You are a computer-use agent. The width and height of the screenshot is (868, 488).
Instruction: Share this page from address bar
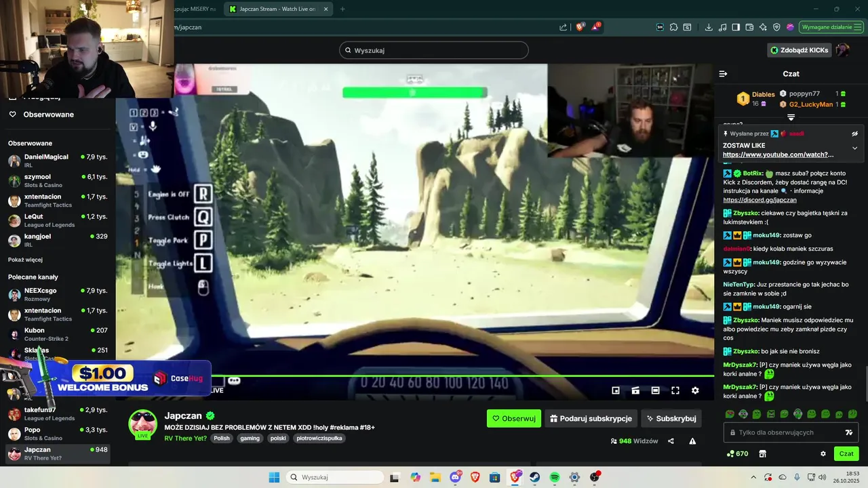click(563, 27)
